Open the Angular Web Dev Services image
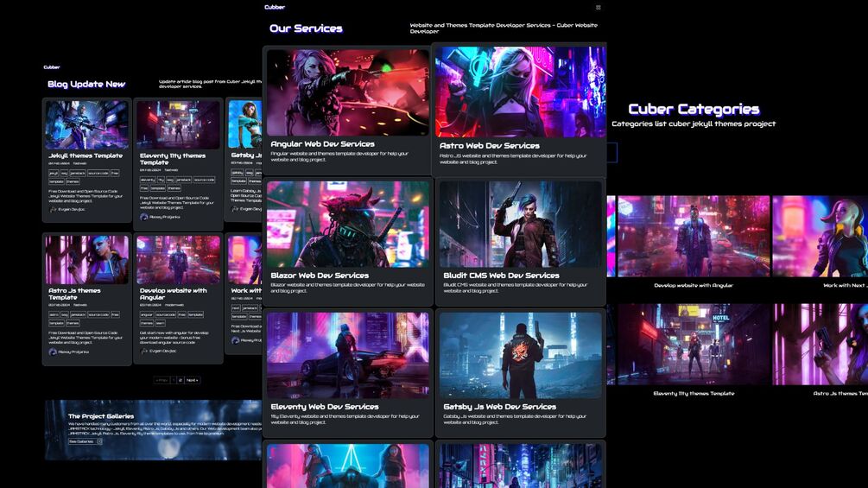Image resolution: width=868 pixels, height=488 pixels. click(x=348, y=92)
